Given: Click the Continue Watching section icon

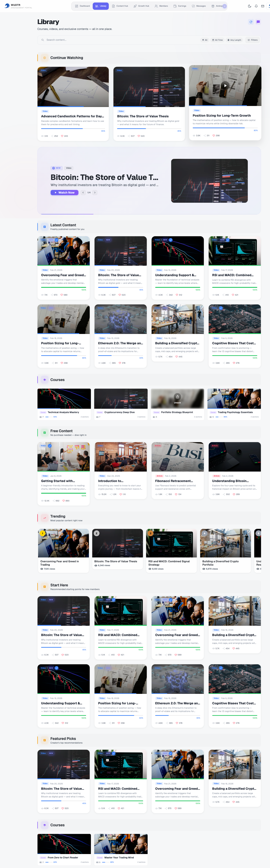Looking at the screenshot, I should [44, 58].
